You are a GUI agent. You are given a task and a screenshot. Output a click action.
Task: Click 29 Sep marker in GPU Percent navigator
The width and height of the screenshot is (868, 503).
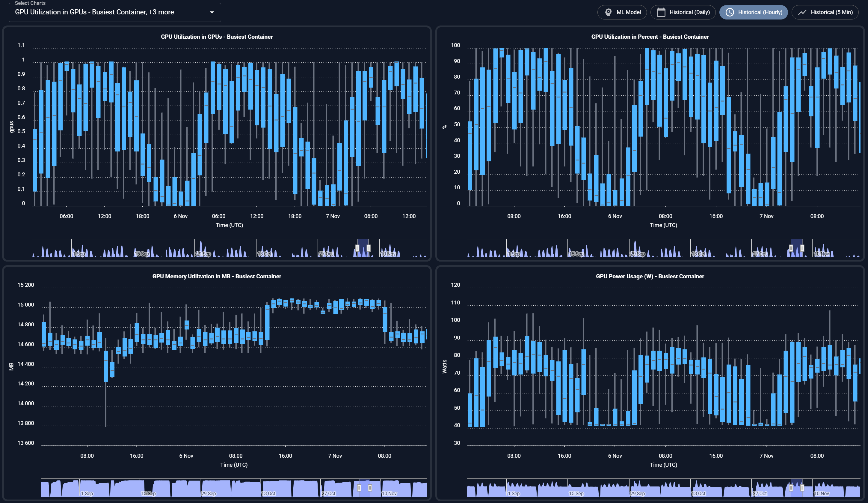tap(638, 254)
